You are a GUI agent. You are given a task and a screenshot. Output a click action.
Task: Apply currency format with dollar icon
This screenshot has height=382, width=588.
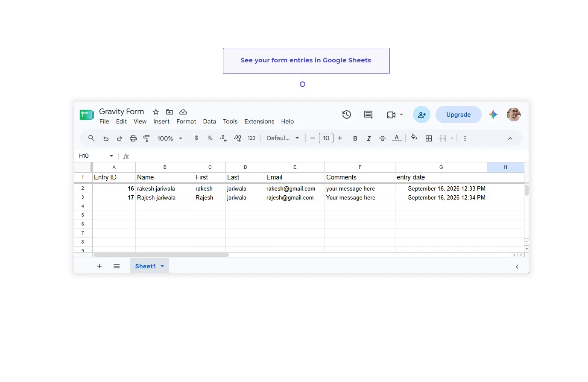pos(196,138)
